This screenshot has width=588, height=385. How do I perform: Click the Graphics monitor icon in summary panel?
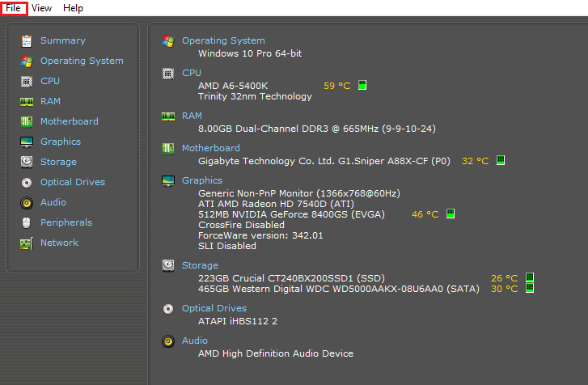coord(168,181)
